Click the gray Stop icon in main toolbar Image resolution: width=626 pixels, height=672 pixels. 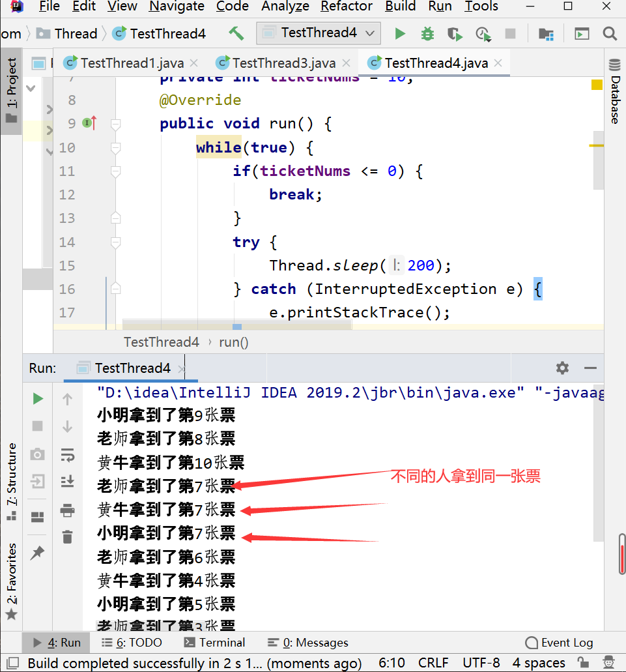510,33
